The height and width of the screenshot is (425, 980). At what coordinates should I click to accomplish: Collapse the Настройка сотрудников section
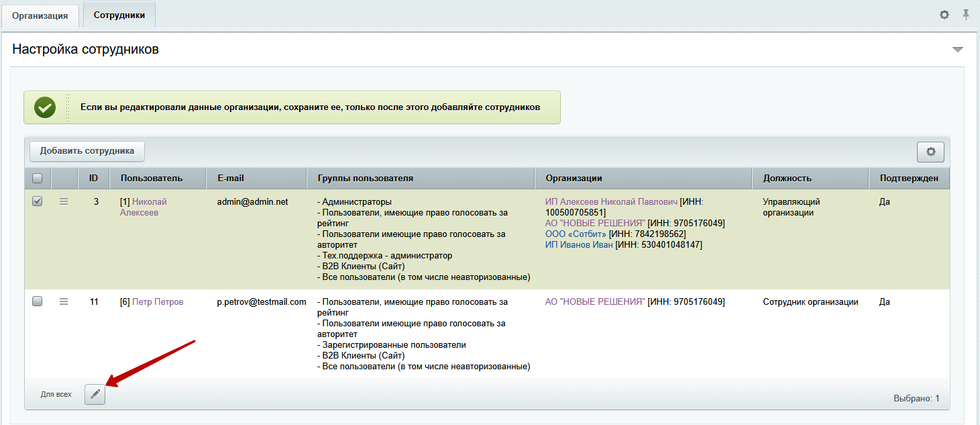coord(957,50)
